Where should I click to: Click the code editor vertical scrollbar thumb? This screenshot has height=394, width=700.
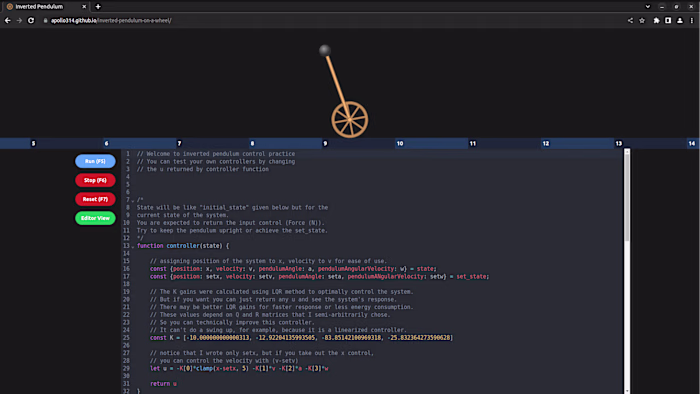[627, 198]
